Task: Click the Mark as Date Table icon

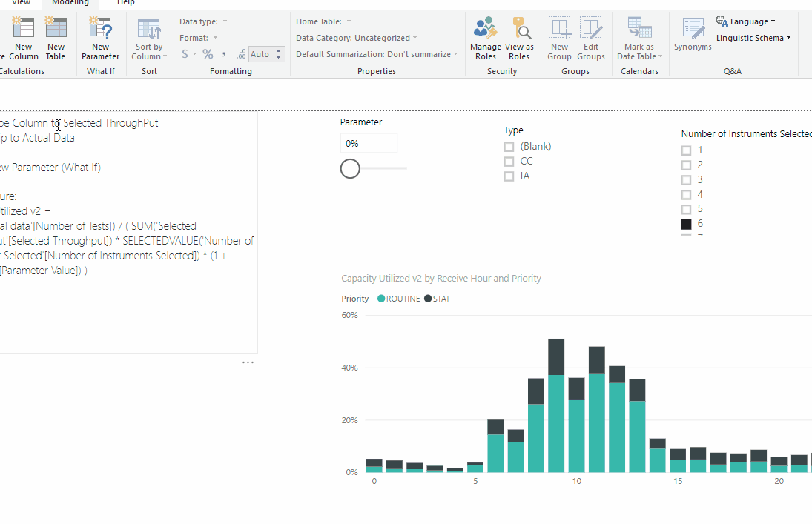Action: pyautogui.click(x=638, y=33)
